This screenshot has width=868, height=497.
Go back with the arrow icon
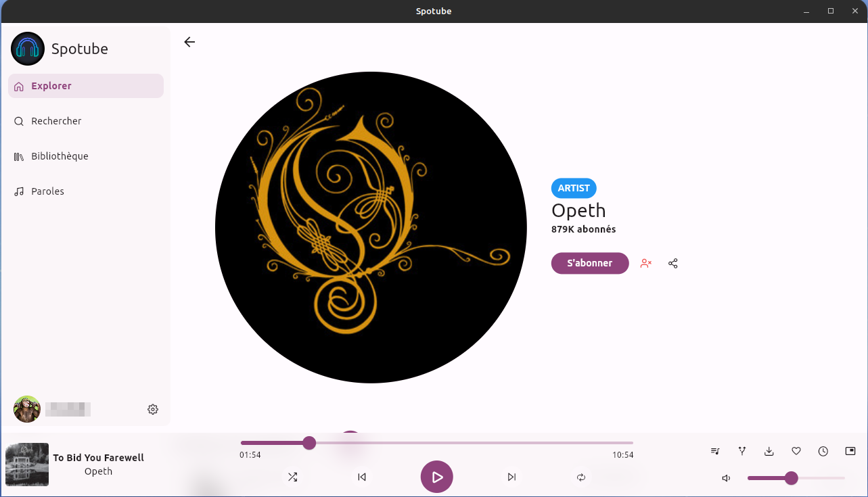pyautogui.click(x=189, y=42)
